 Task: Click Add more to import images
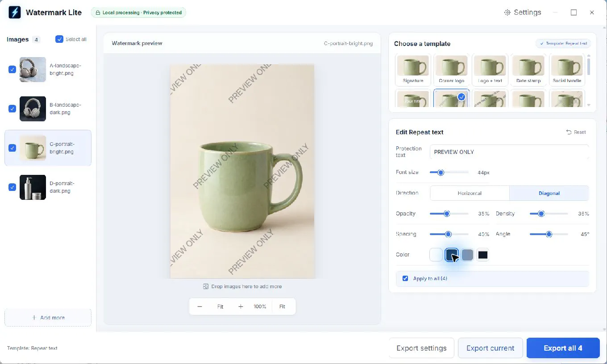click(48, 318)
